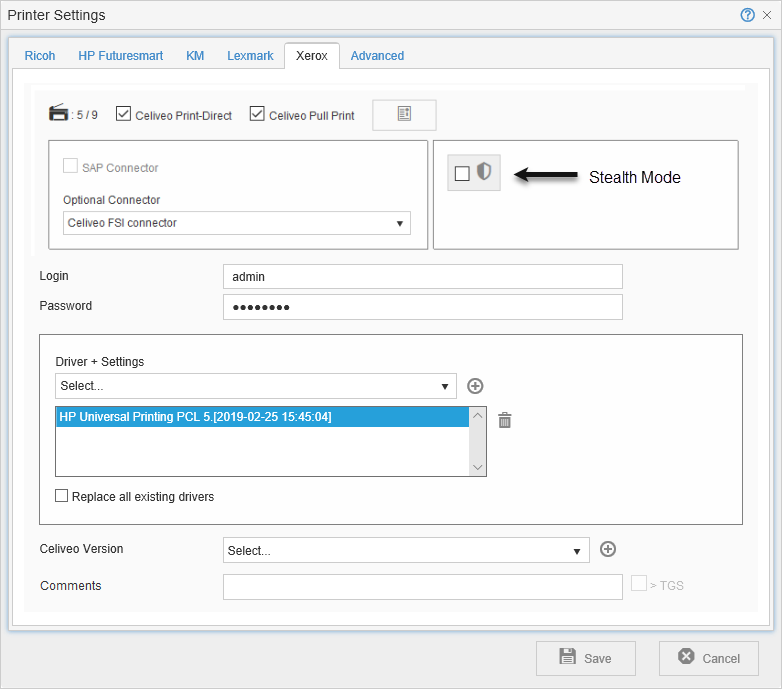Delete the selected driver with trash icon
Screen dimensions: 782x689
pyautogui.click(x=505, y=420)
